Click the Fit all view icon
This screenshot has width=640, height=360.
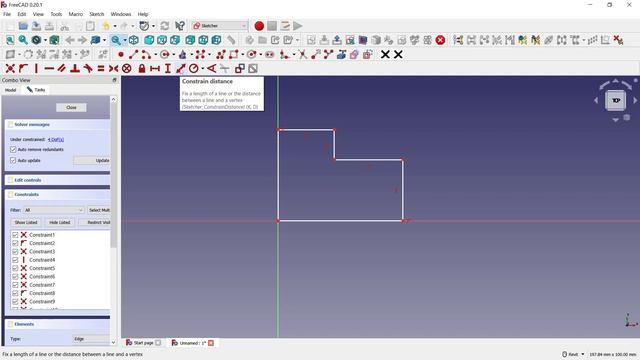tap(10, 40)
